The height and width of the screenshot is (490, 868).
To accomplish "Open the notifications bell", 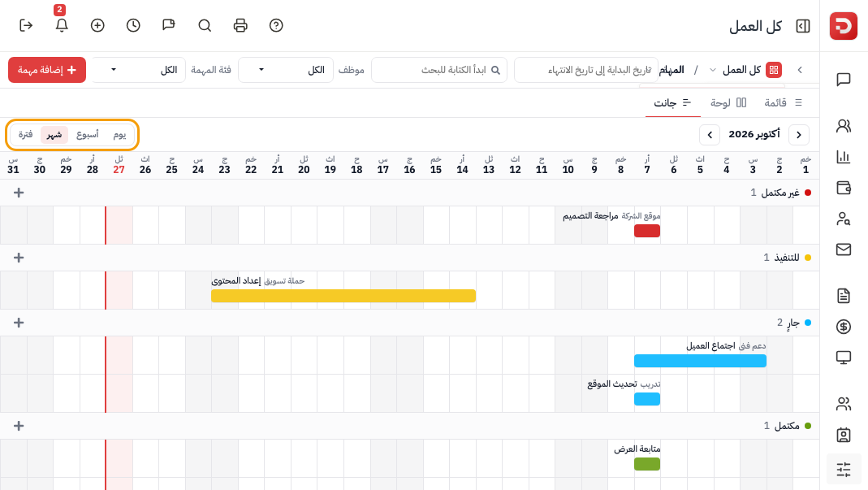I will [62, 25].
